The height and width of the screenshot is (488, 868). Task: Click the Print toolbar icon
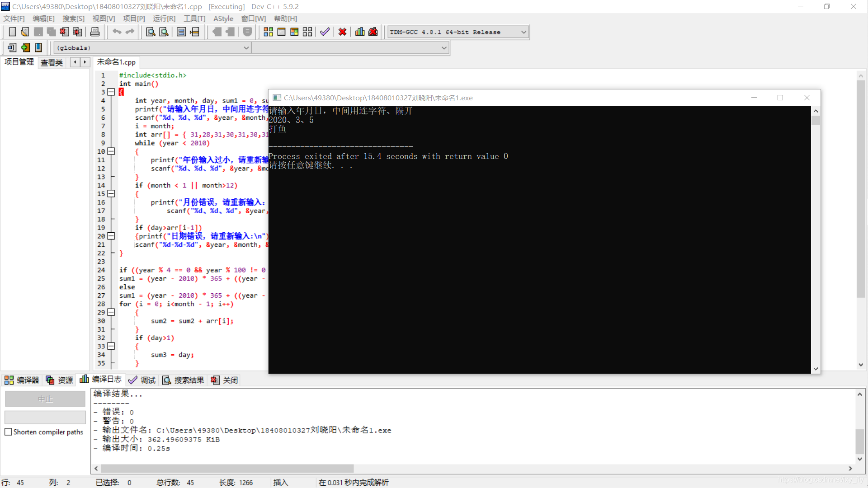95,32
